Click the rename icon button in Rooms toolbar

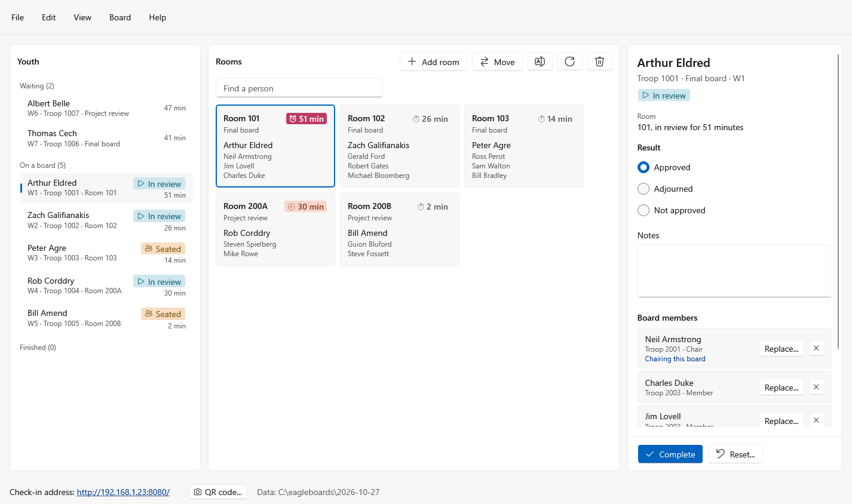click(540, 62)
